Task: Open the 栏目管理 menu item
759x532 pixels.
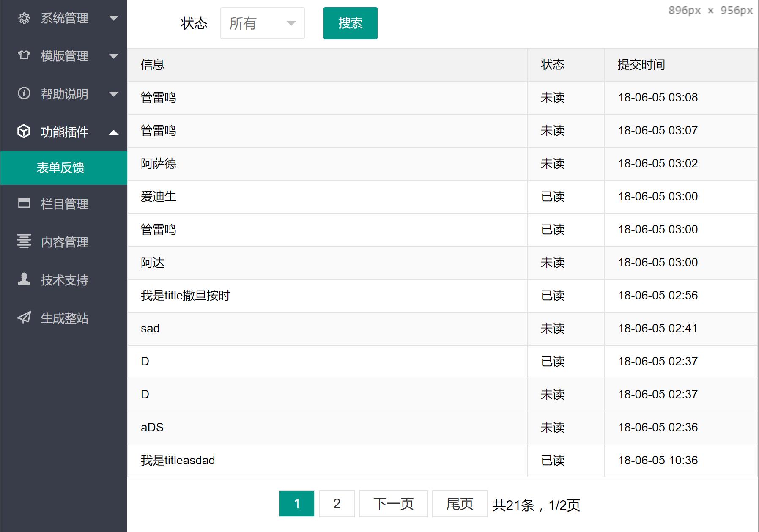Action: pyautogui.click(x=64, y=204)
